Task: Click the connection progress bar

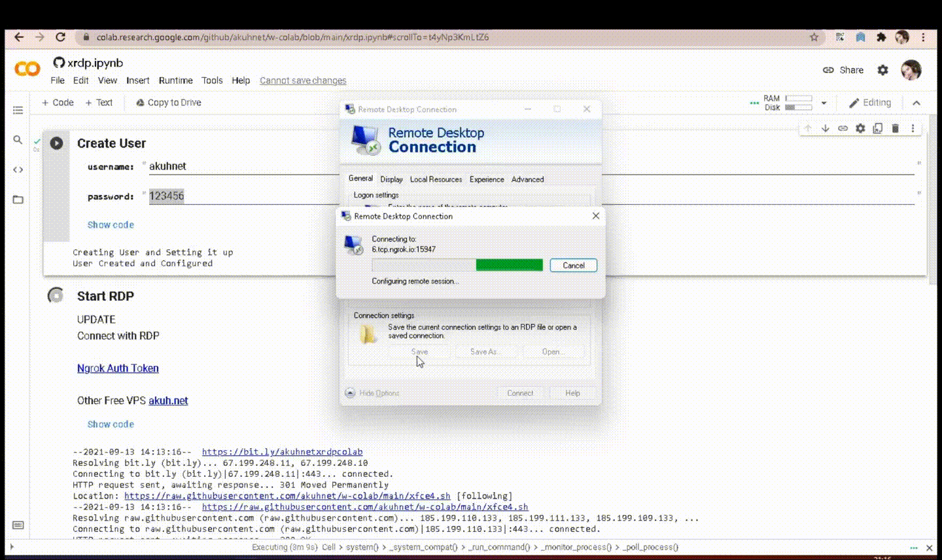Action: click(x=457, y=265)
